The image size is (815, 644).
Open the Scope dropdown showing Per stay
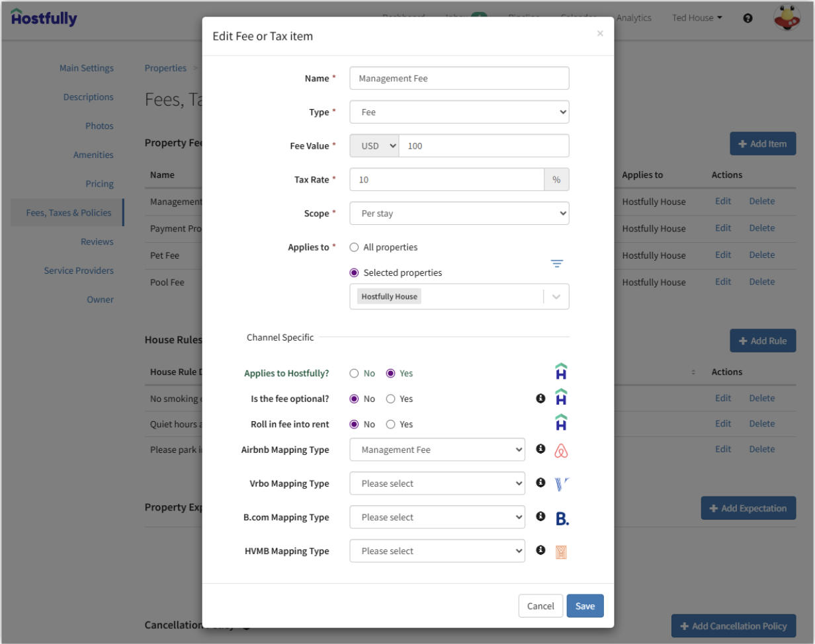(459, 214)
